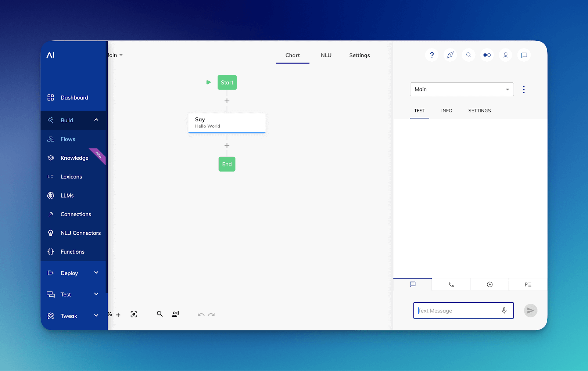Expand the Deploy section
This screenshot has height=371, width=588.
73,273
